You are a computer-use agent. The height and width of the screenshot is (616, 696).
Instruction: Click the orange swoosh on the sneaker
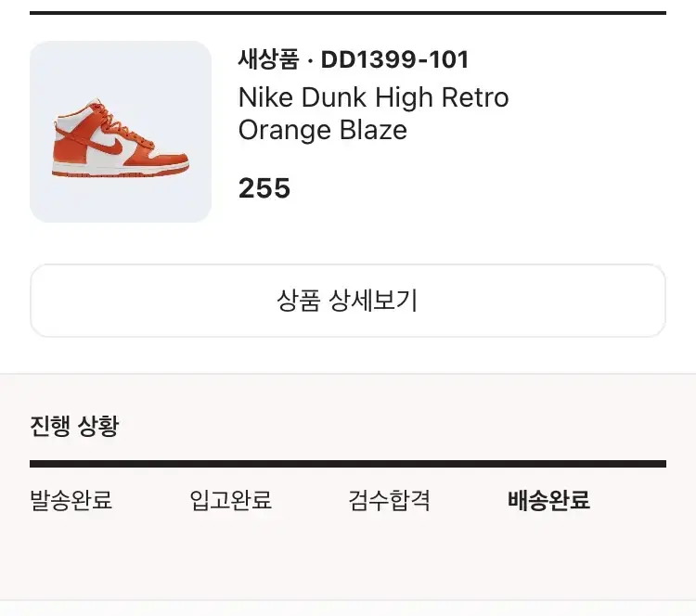pos(108,147)
